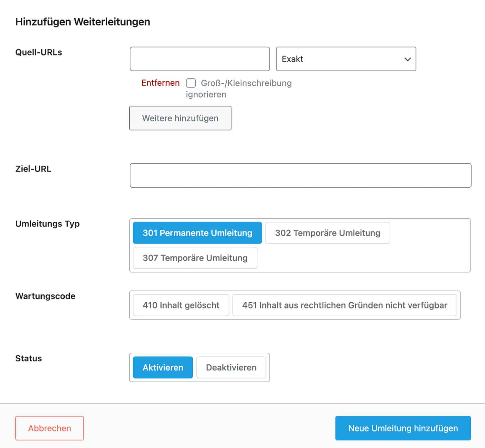485x448 pixels.
Task: Click the Weitere hinzufügen button
Action: 180,118
